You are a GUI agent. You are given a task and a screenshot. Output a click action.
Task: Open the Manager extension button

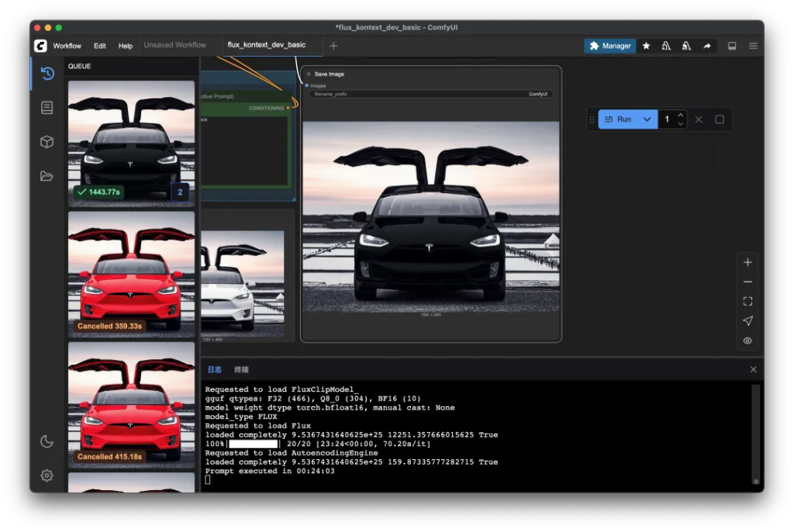pyautogui.click(x=610, y=46)
